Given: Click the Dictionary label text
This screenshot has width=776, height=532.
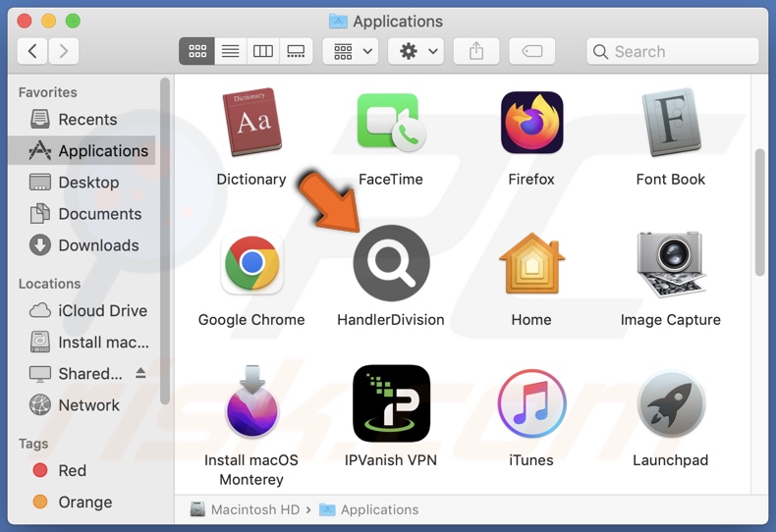Looking at the screenshot, I should (x=251, y=179).
